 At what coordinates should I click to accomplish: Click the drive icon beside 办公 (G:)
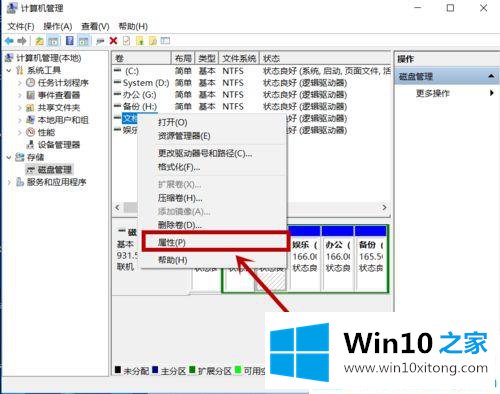pyautogui.click(x=117, y=94)
